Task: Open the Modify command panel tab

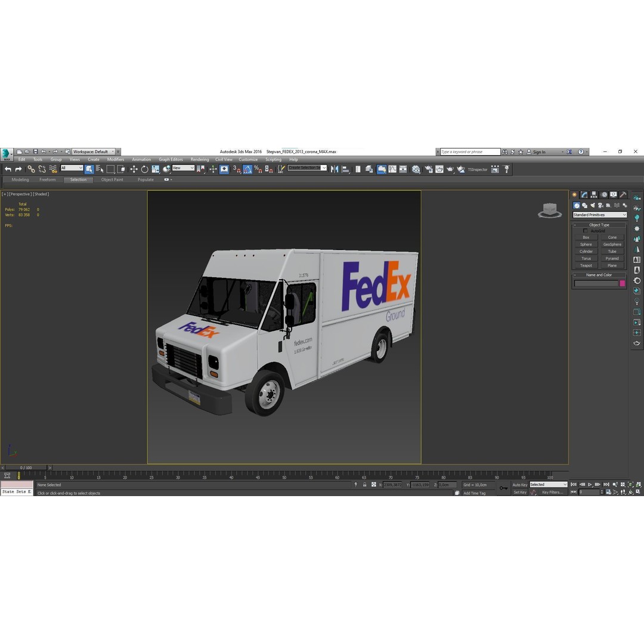Action: click(584, 194)
